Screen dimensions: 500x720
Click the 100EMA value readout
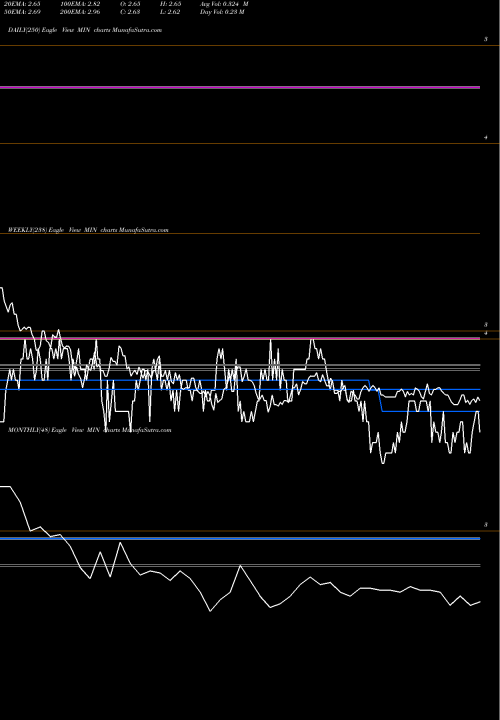(80, 4)
